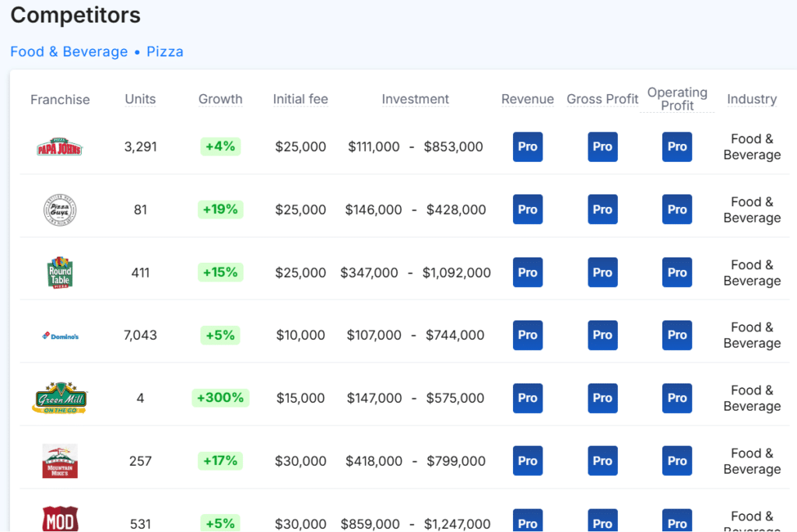Viewport: 797px width, 532px height.
Task: Click the +4% growth badge
Action: click(x=220, y=146)
